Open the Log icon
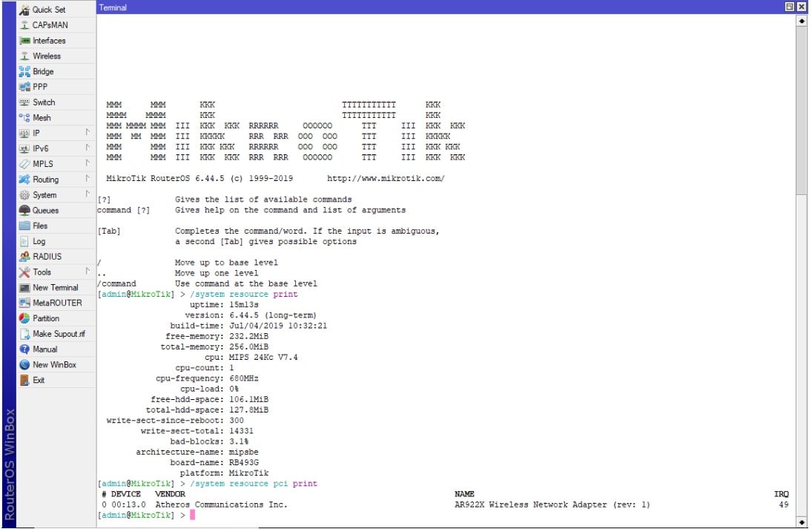 click(24, 241)
